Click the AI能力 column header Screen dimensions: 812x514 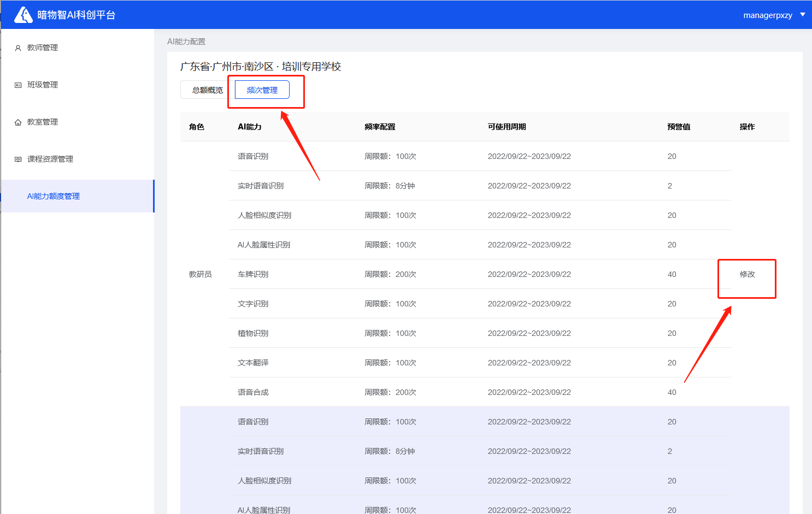(250, 127)
